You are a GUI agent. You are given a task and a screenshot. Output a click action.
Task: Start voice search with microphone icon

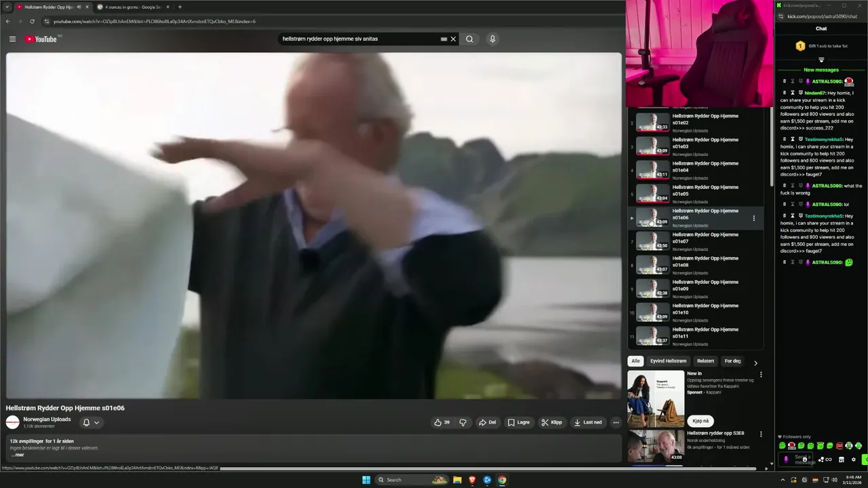click(x=492, y=39)
